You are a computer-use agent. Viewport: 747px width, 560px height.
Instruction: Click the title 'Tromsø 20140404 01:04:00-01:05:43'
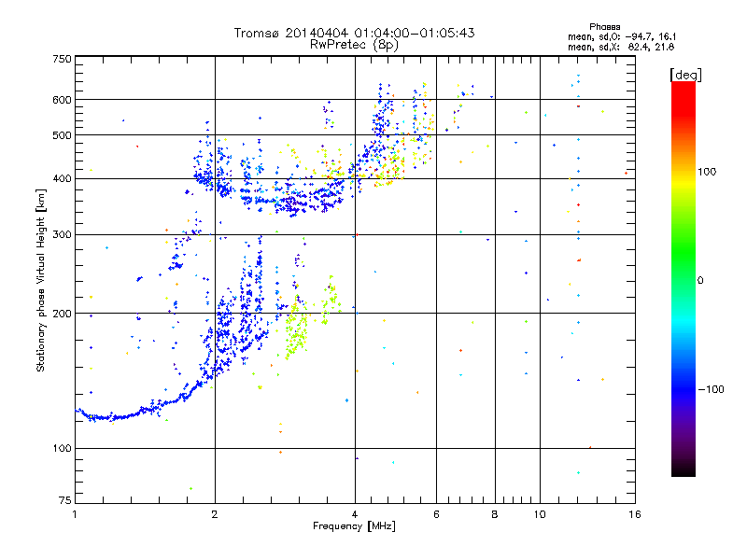[354, 33]
